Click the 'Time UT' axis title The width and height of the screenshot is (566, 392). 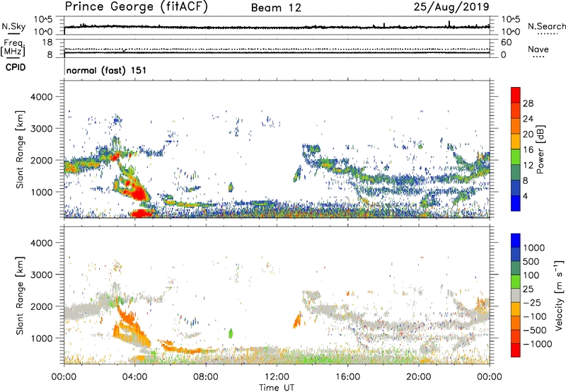277,388
